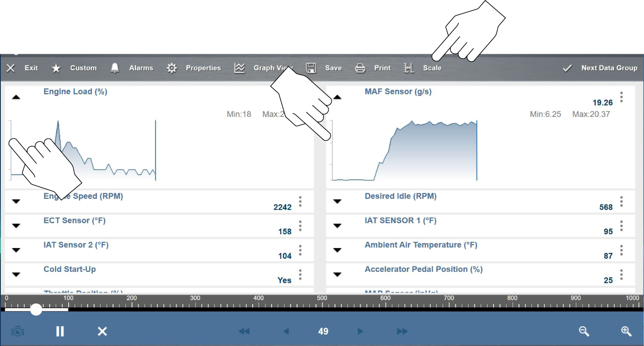Screen dimensions: 644x346
Task: Open Alarms bell icon
Action: tap(114, 68)
